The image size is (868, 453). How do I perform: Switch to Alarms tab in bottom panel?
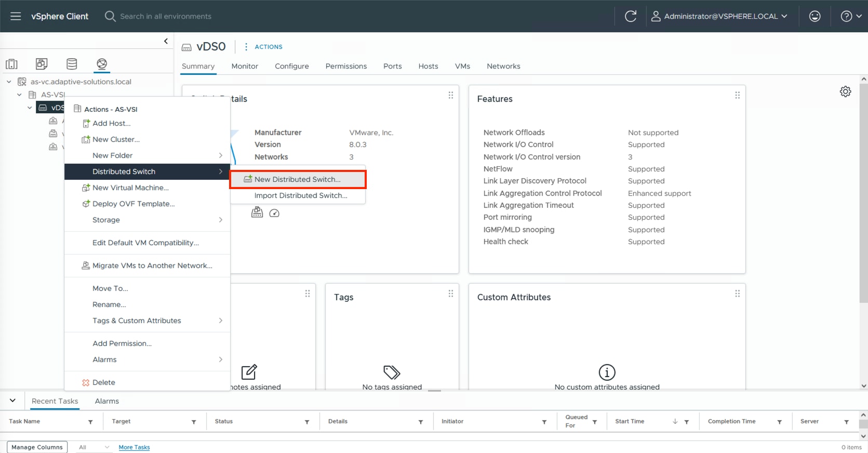point(107,401)
